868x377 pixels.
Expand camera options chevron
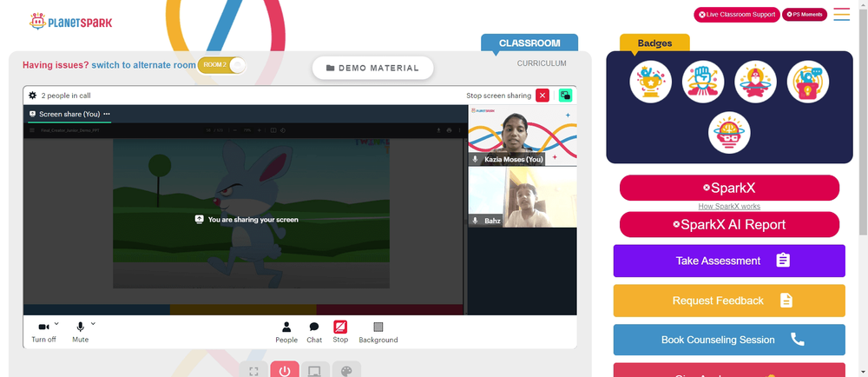[x=56, y=324]
